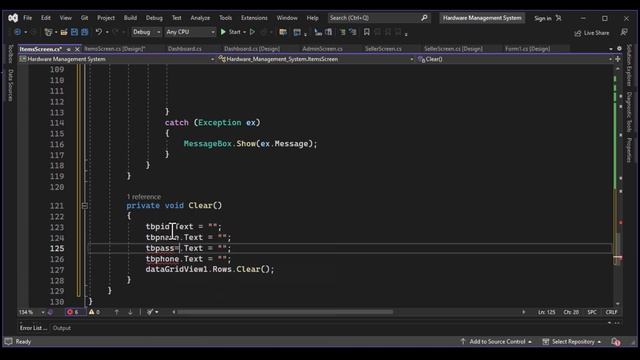Click Start Without Debugging outline play icon
Viewport: 640px width, 360px height.
(252, 32)
